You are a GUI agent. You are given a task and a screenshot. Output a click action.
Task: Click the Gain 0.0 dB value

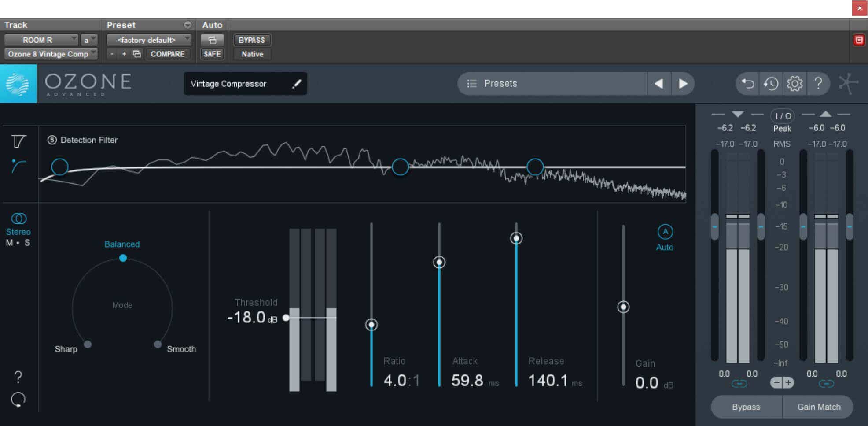654,383
